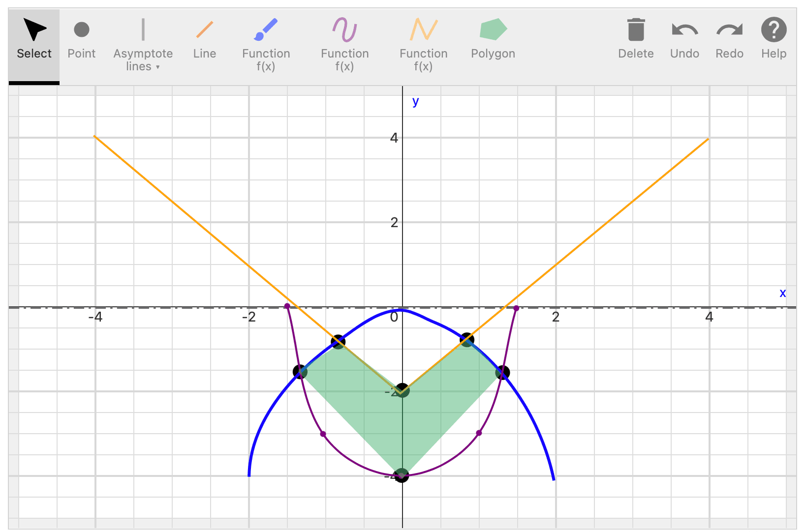Click the x-axis label 4
Viewport: 805px width, 532px height.
click(709, 317)
